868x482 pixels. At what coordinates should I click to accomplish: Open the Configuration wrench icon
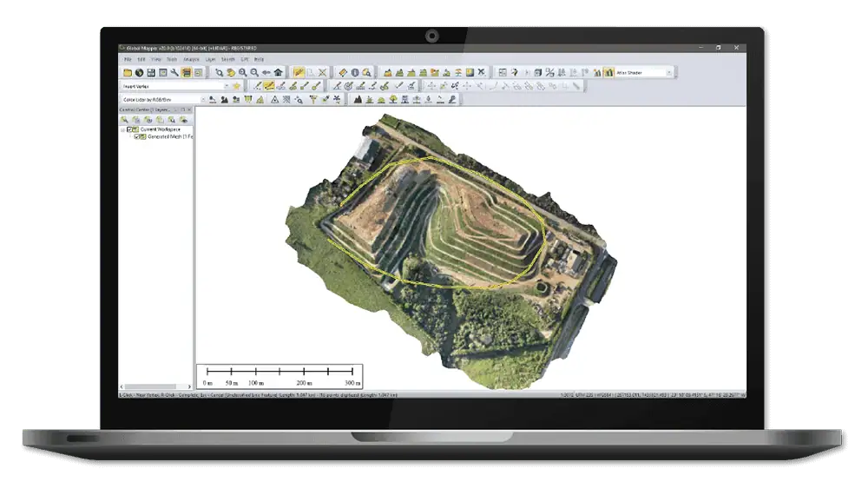174,73
